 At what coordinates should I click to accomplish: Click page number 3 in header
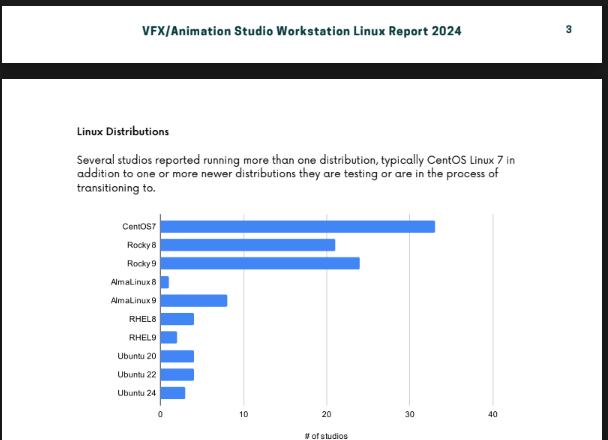pos(568,29)
